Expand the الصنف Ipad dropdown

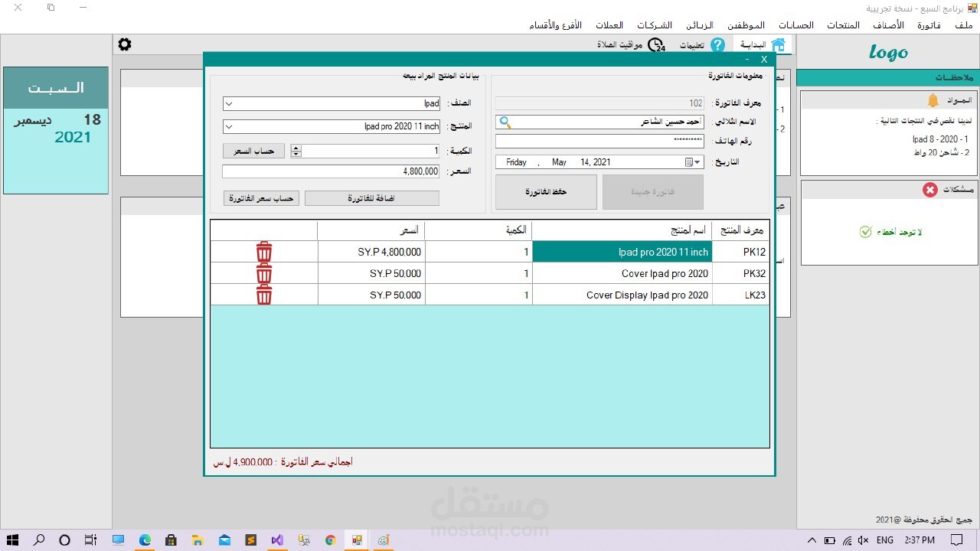pos(229,103)
